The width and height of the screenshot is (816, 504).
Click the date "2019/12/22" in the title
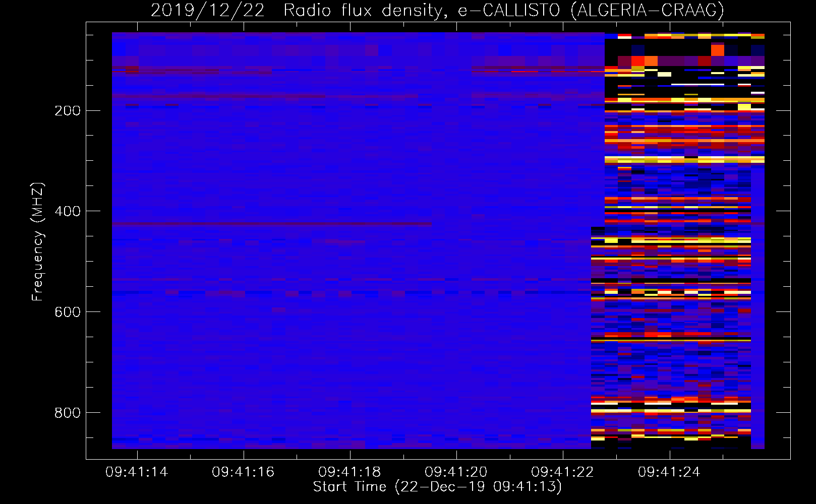[x=208, y=11]
